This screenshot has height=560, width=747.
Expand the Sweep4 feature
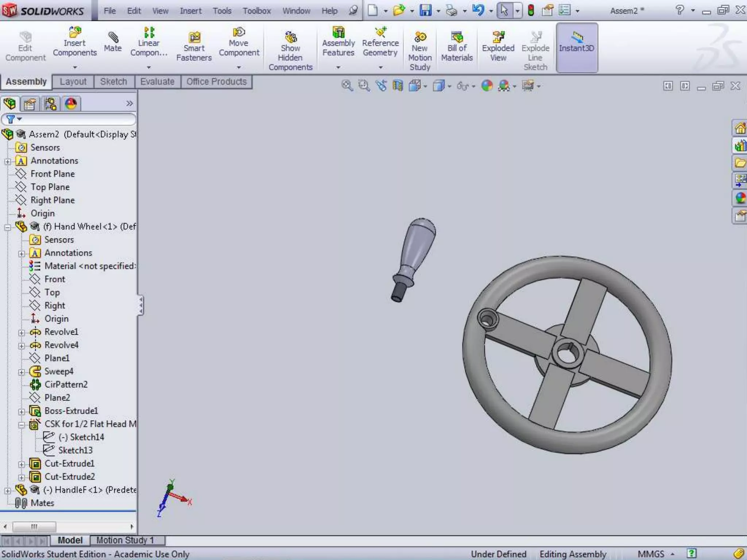pos(22,372)
